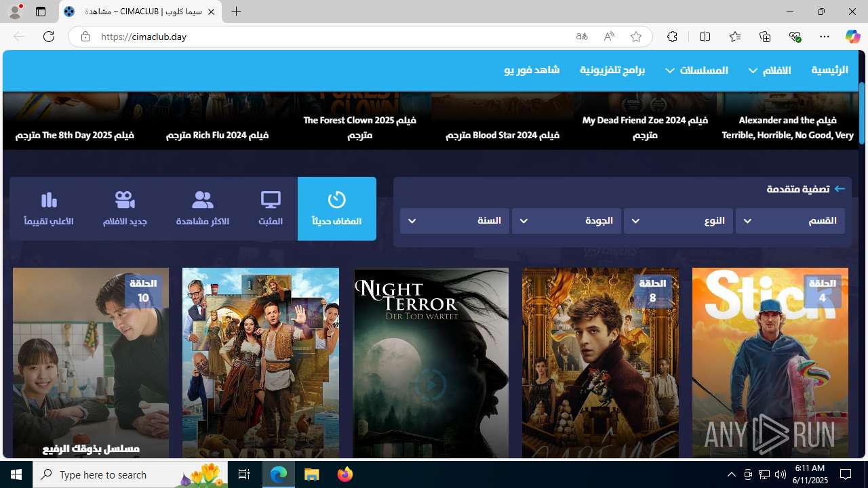
Task: Click the pinned monitor icon
Action: coord(271,199)
